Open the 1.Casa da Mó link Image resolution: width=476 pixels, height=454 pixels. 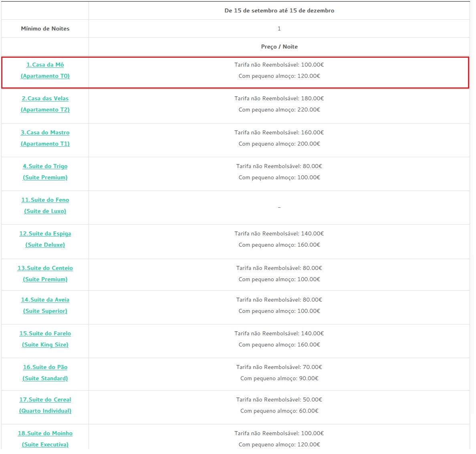click(x=45, y=65)
